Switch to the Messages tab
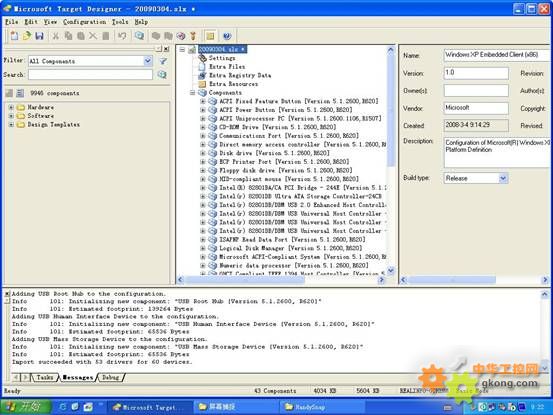This screenshot has width=553, height=415. (78, 378)
